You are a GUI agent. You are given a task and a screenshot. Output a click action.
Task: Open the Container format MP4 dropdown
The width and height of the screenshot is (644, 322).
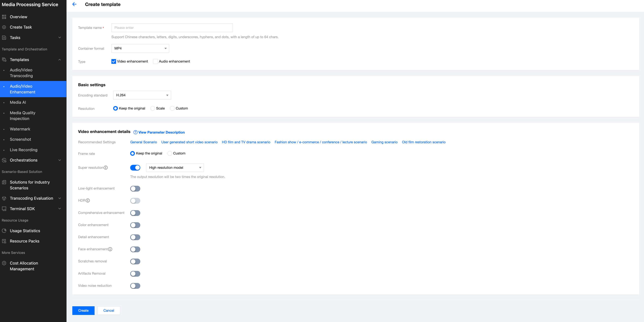[x=140, y=48]
